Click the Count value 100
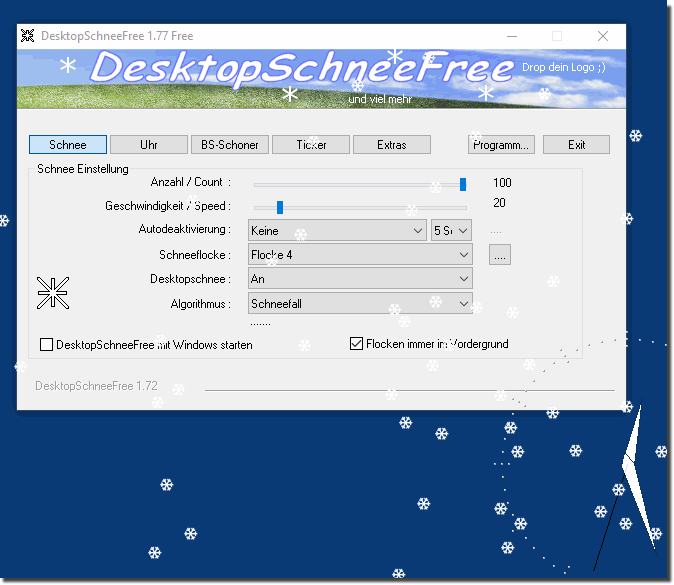This screenshot has height=585, width=674. click(x=502, y=183)
